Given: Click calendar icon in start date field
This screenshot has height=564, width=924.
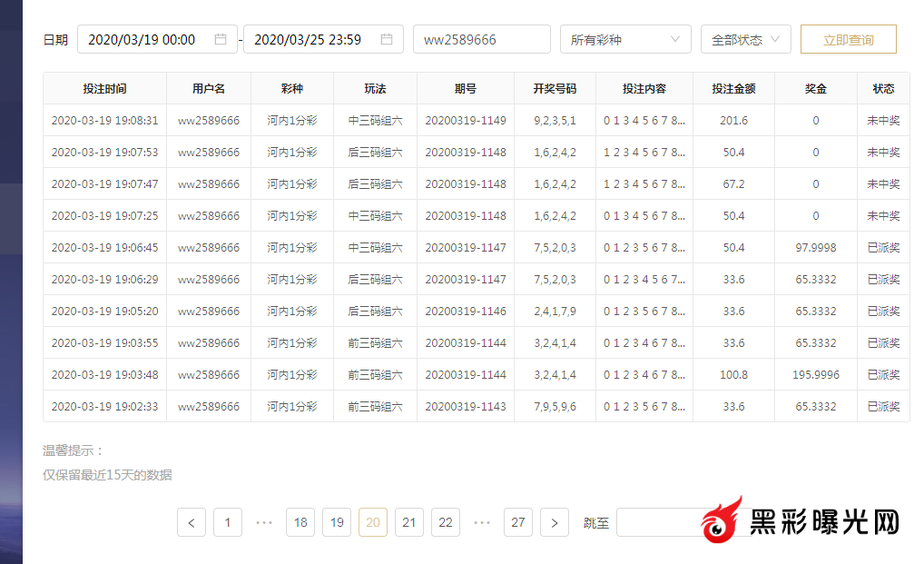Looking at the screenshot, I should (221, 39).
